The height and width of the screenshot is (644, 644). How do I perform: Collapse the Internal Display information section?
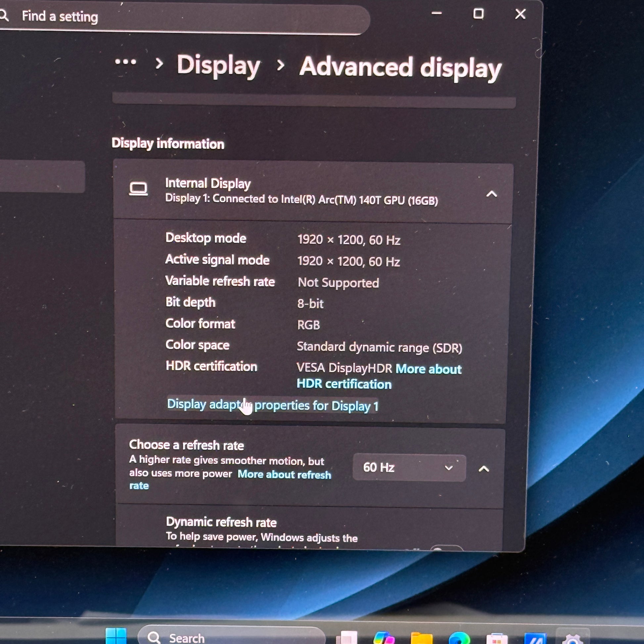click(x=491, y=194)
